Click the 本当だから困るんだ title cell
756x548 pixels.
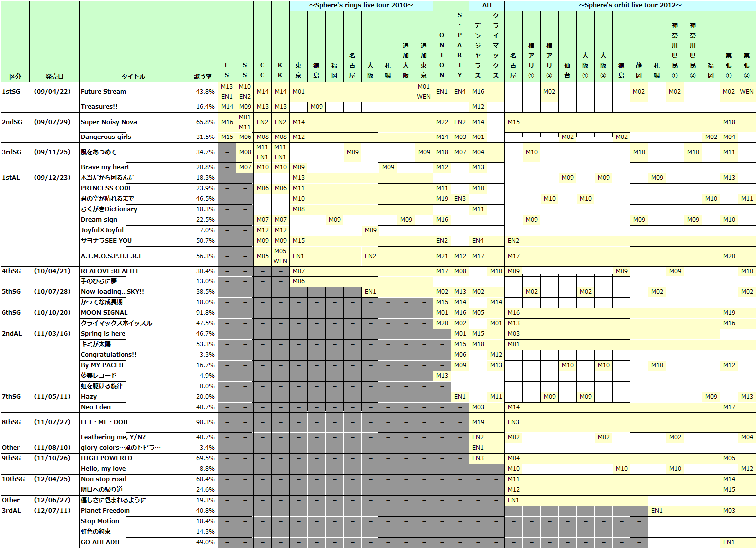click(x=133, y=178)
